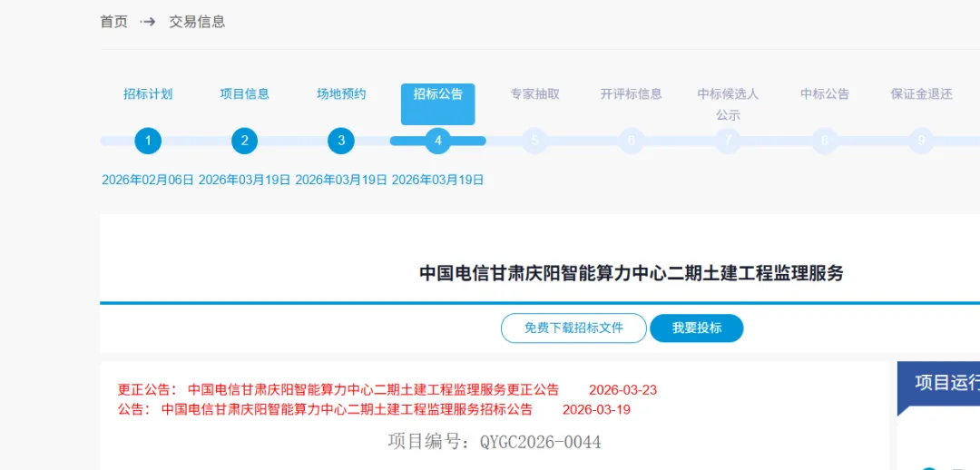Select the 中标公告 step tab
980x470 pixels.
825,94
